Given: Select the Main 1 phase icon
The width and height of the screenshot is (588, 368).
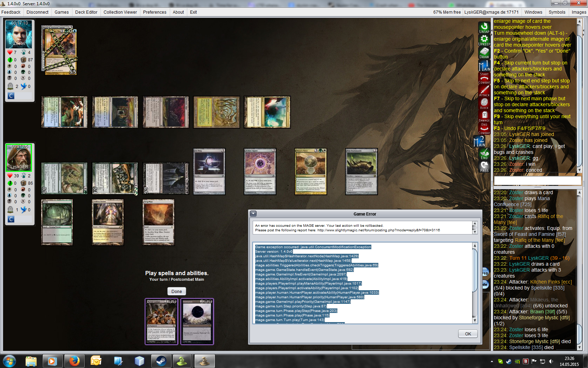Looking at the screenshot, I should (484, 66).
